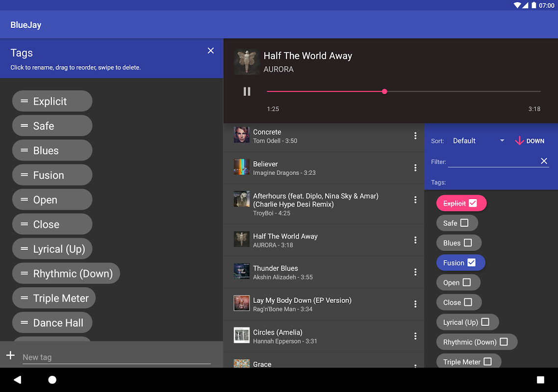This screenshot has height=392, width=558.
Task: Focus the New tag input field
Action: click(116, 357)
